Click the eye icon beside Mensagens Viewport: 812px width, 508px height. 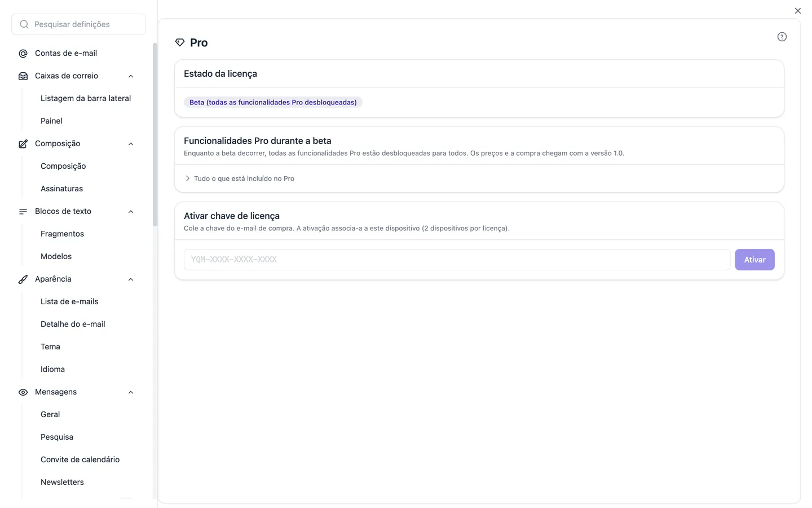pos(23,392)
